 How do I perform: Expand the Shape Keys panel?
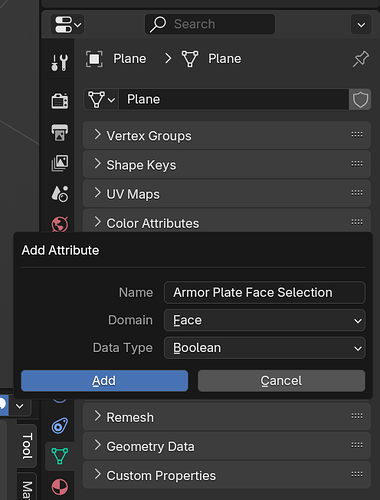pyautogui.click(x=227, y=164)
